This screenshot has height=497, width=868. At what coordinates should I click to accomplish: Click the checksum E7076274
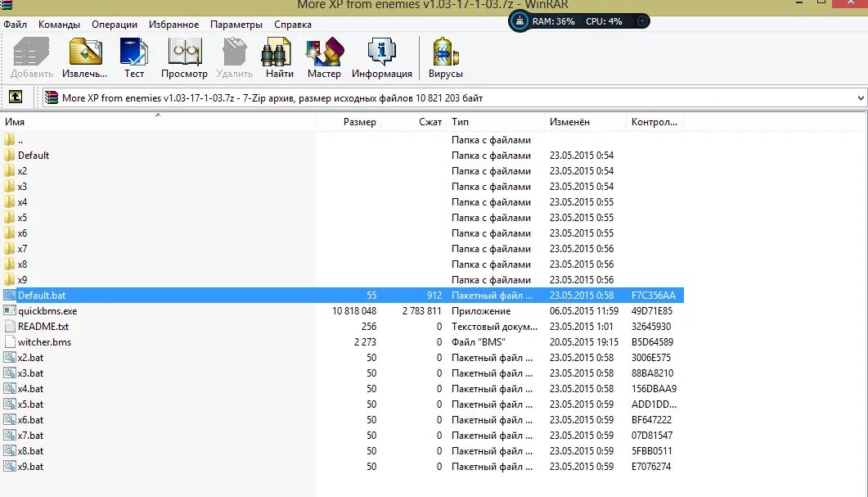click(x=651, y=467)
